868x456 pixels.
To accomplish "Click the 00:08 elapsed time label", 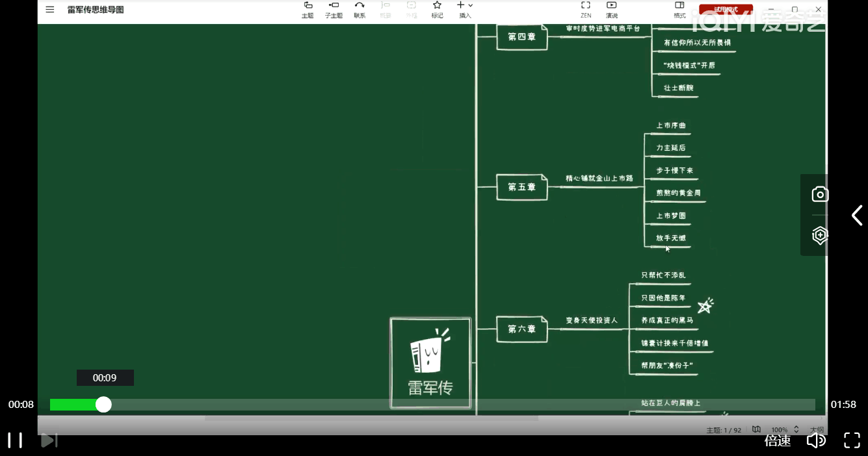I will pyautogui.click(x=21, y=405).
